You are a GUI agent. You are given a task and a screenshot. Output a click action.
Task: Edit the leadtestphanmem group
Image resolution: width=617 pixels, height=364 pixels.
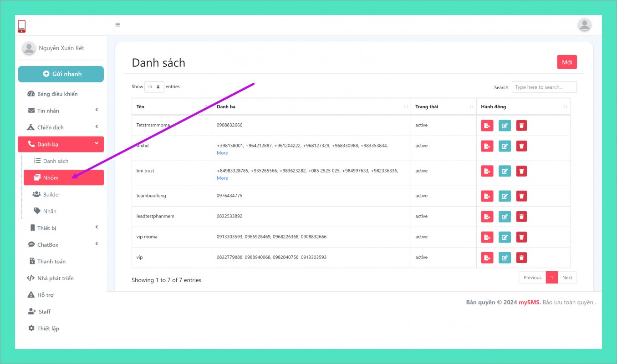[505, 217]
